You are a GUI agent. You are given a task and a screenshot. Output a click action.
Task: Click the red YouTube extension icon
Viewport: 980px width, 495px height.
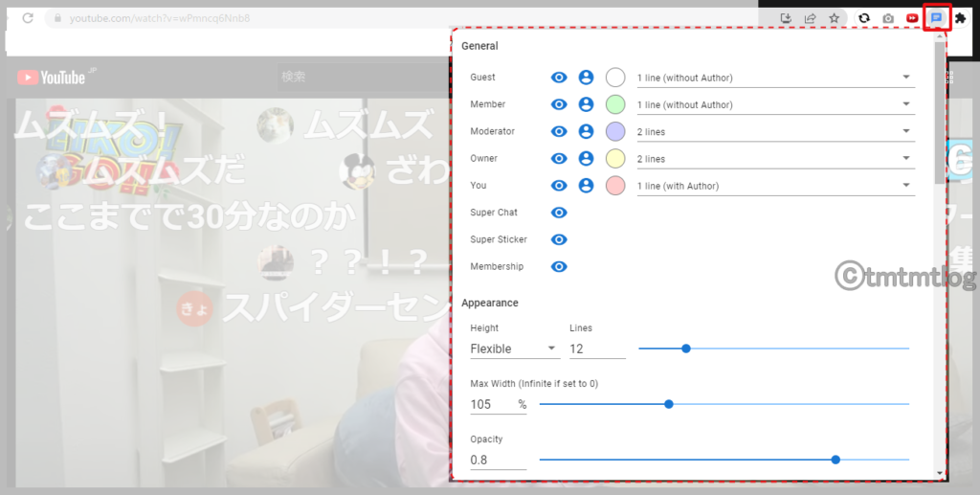[912, 18]
